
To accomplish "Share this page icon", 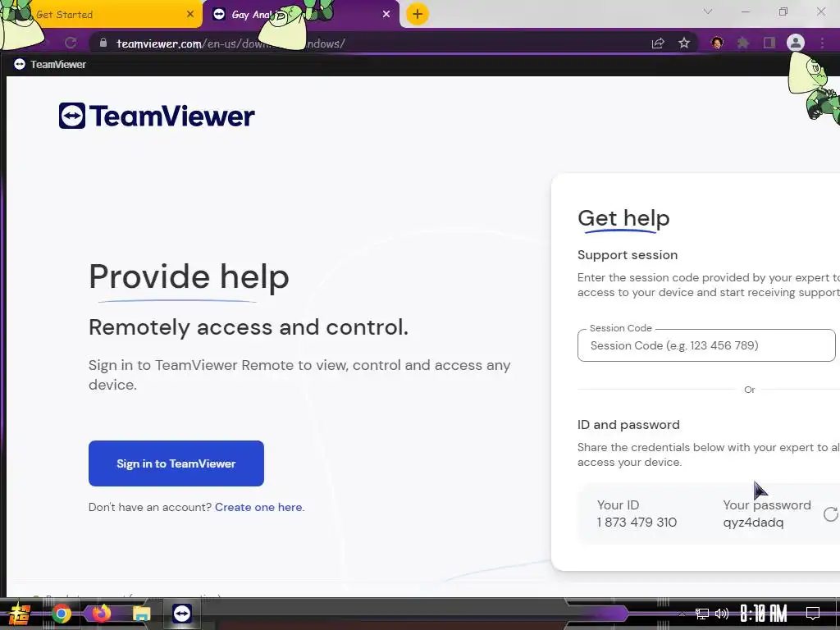I will 658,43.
